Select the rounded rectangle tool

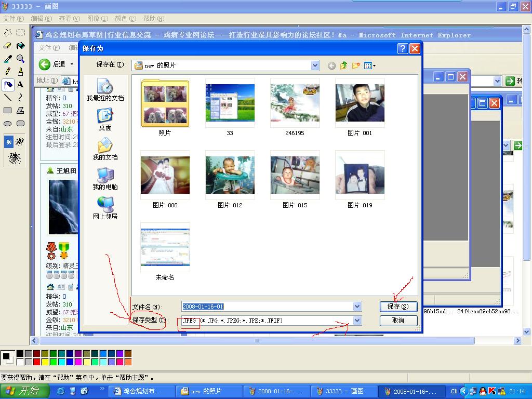point(21,124)
